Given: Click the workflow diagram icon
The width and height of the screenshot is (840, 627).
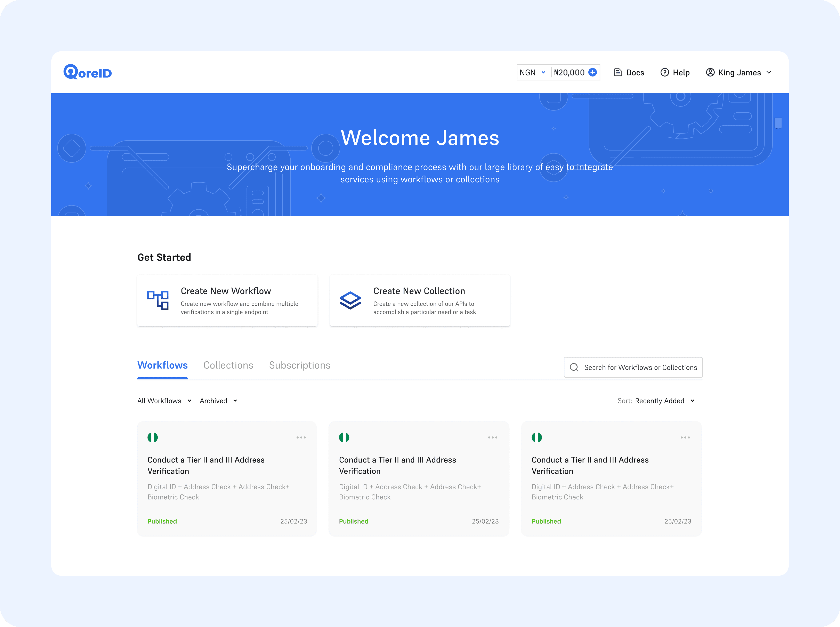Looking at the screenshot, I should (x=158, y=301).
